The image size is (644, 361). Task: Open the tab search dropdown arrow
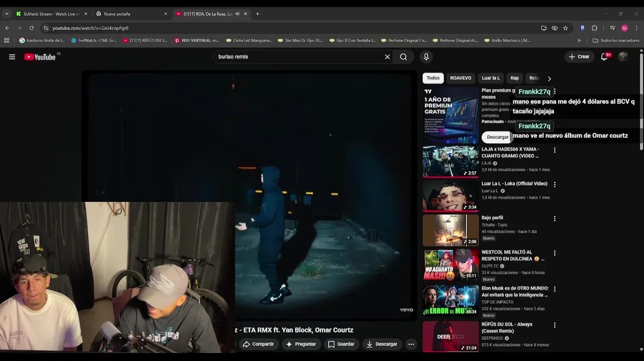(x=7, y=14)
